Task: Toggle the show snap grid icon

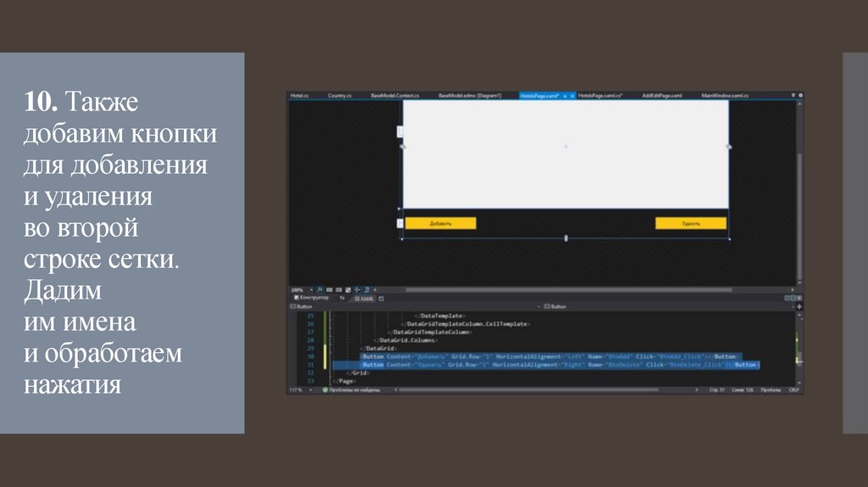Action: click(x=330, y=290)
